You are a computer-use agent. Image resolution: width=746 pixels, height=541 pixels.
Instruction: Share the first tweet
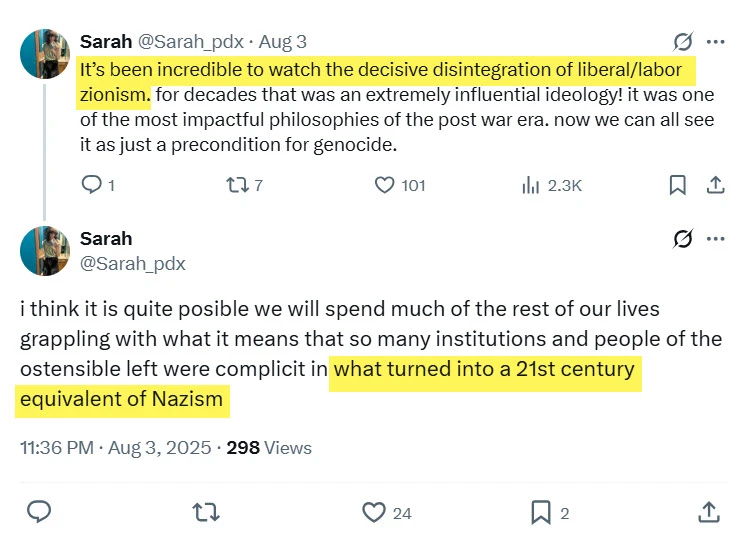(x=715, y=185)
